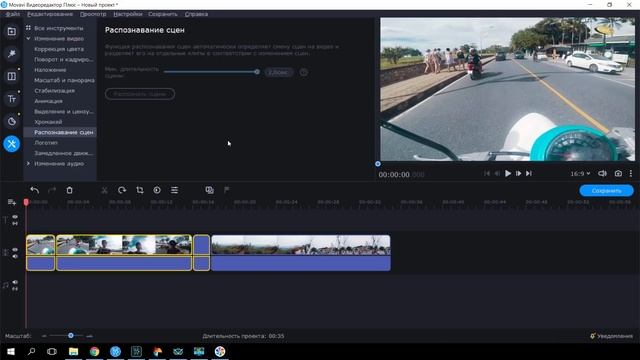Open the volume speaker control
Viewport: 640px width, 360px height.
(602, 173)
